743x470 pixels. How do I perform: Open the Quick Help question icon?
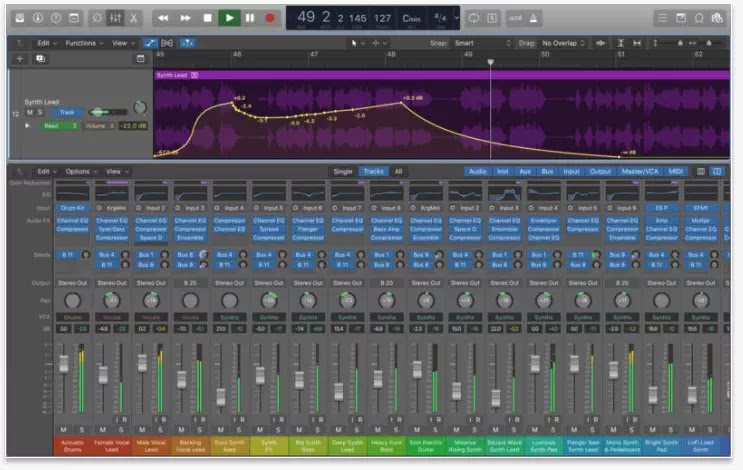click(x=56, y=18)
